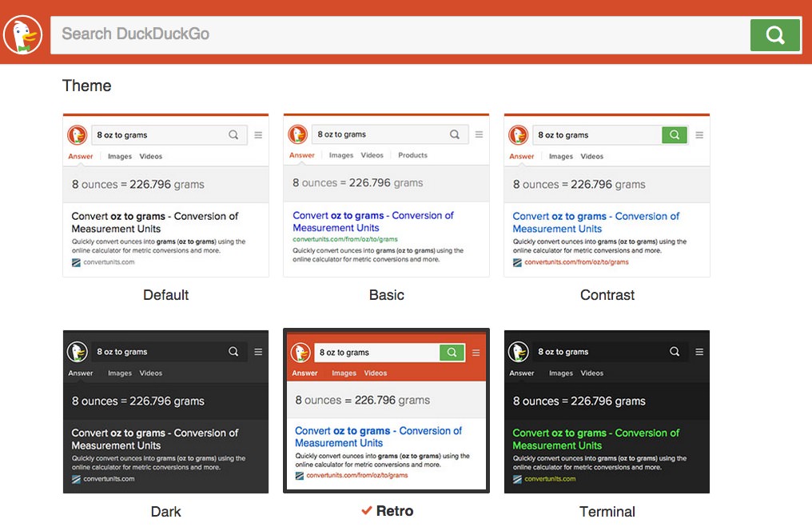
Task: Click green search button in Retro preview
Action: coord(452,353)
